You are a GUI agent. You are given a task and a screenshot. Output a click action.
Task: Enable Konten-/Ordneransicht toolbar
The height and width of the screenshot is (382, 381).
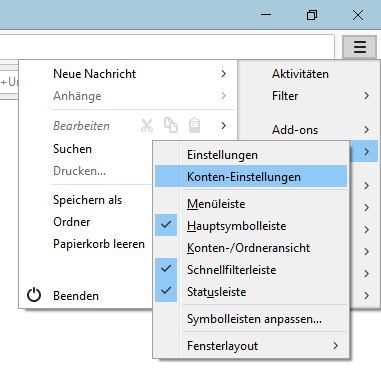pyautogui.click(x=251, y=248)
